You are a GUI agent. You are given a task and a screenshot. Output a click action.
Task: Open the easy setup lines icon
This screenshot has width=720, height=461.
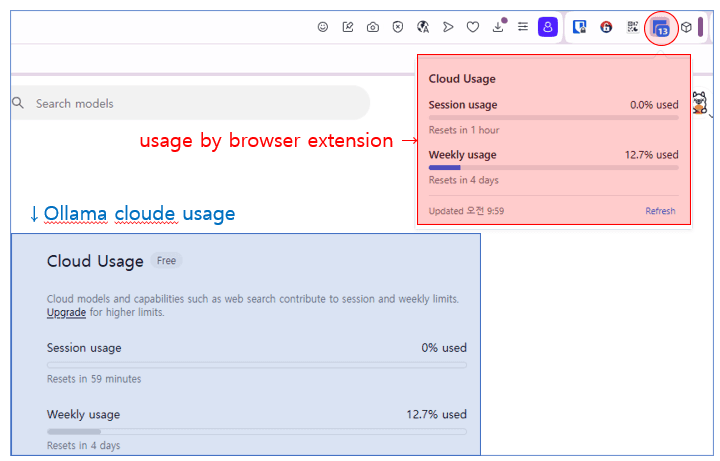pos(523,27)
